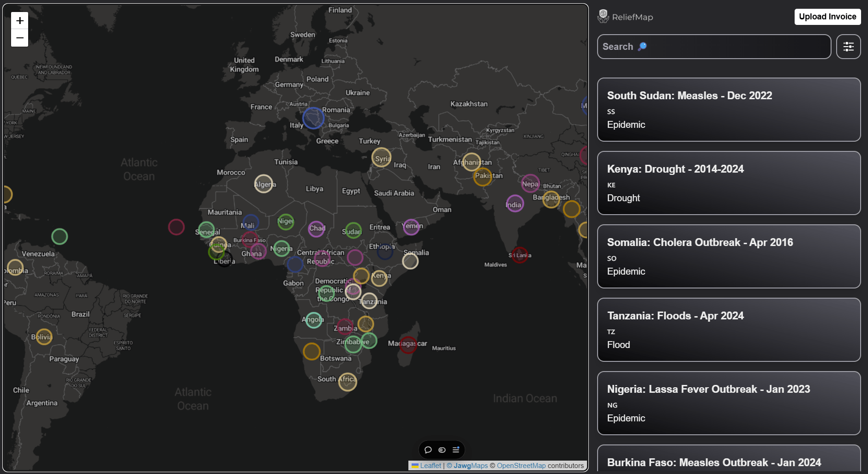Click the map zoom in plus button
The width and height of the screenshot is (868, 474).
click(19, 21)
